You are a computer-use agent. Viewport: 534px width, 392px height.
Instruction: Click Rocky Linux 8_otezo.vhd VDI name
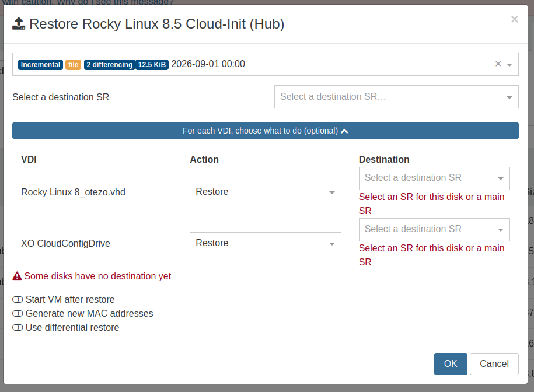tap(73, 192)
